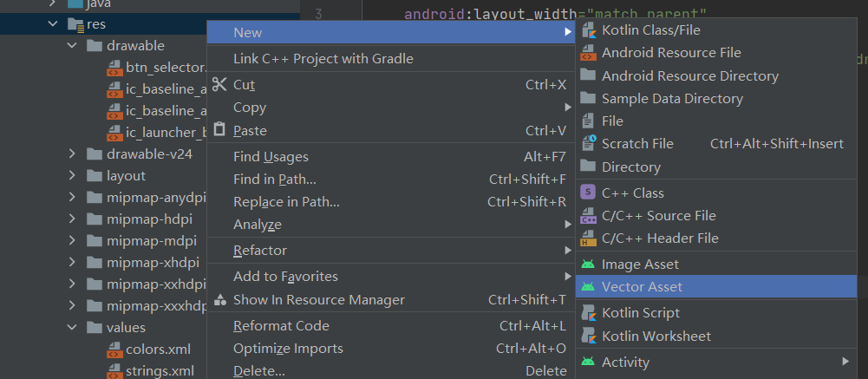Image resolution: width=868 pixels, height=379 pixels.
Task: Open the Copy submenu
Action: click(x=391, y=108)
